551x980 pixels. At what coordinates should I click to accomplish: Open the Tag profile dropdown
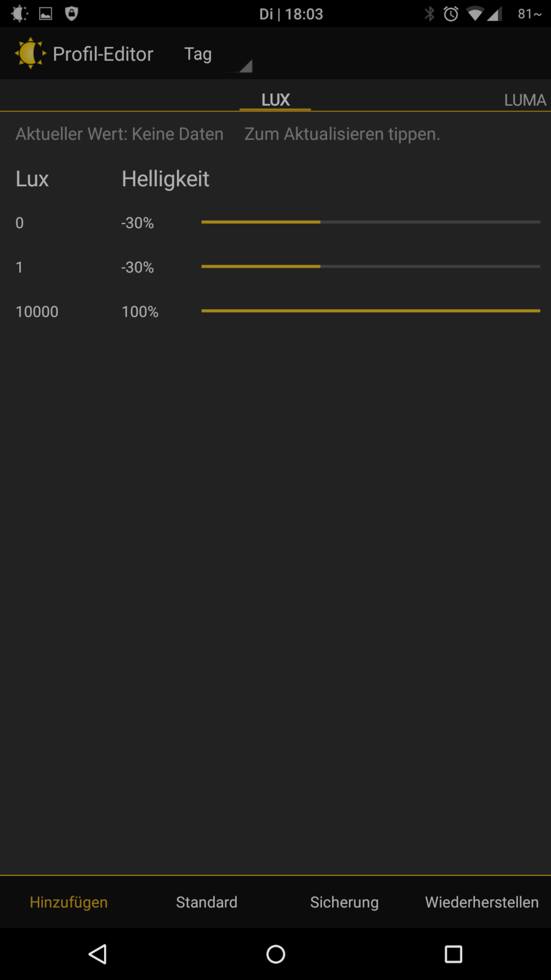tap(217, 55)
